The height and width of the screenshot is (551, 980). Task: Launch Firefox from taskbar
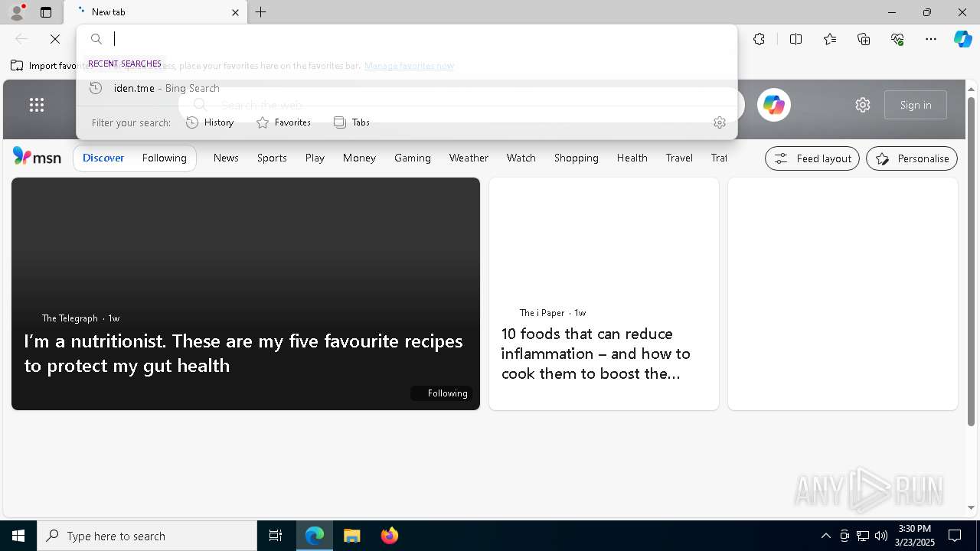390,536
